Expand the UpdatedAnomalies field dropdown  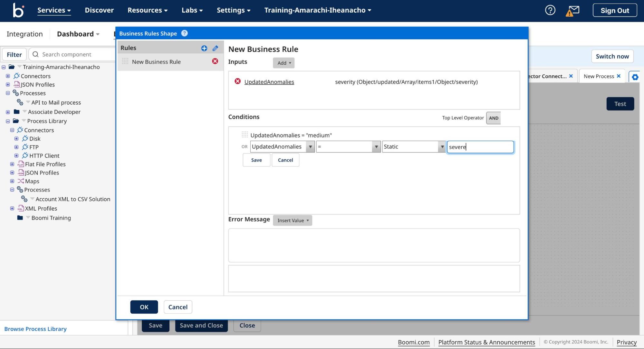[310, 146]
